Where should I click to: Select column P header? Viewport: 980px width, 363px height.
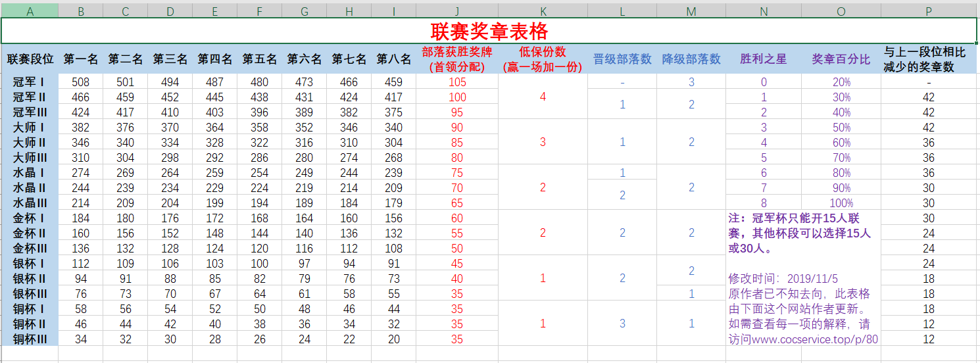click(x=929, y=11)
